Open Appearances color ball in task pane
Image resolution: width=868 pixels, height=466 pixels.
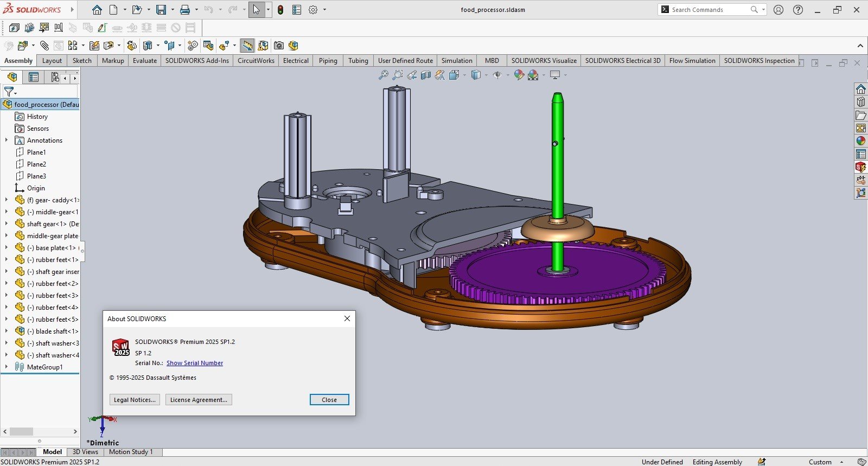861,141
